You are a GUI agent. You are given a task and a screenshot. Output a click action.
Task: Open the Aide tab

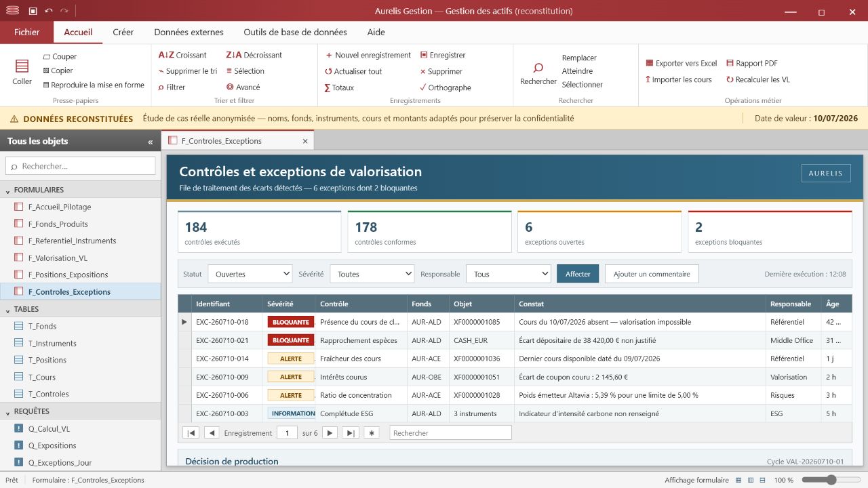(376, 32)
